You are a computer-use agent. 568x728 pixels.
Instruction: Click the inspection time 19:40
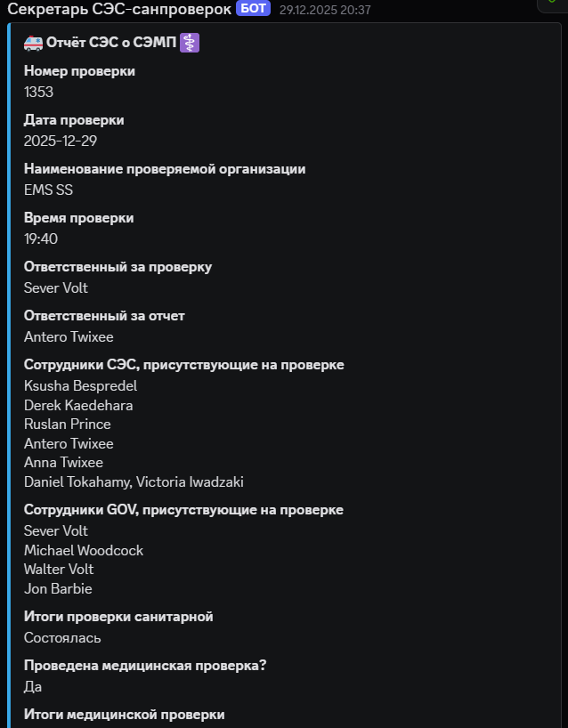(x=41, y=239)
